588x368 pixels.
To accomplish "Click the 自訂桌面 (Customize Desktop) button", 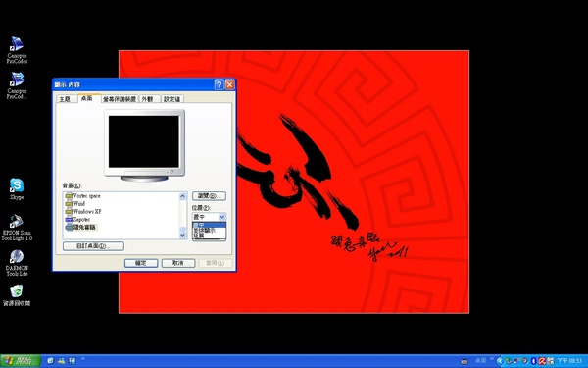I will 93,246.
